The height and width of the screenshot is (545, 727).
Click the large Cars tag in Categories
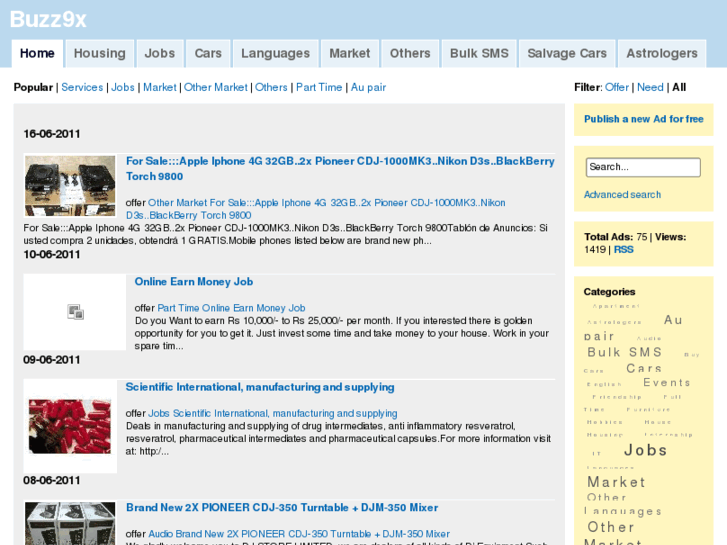pyautogui.click(x=644, y=368)
